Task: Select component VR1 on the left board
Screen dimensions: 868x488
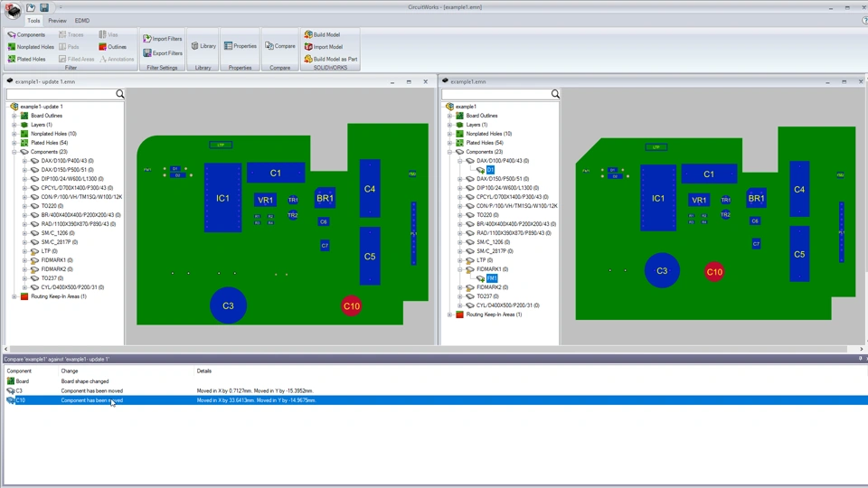Action: tap(265, 200)
